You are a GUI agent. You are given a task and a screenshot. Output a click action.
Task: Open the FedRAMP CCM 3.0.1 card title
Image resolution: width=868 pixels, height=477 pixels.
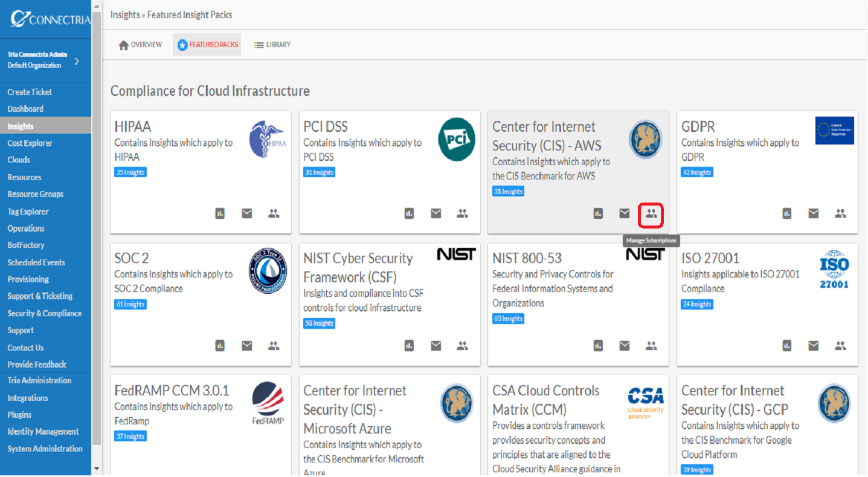(x=172, y=391)
